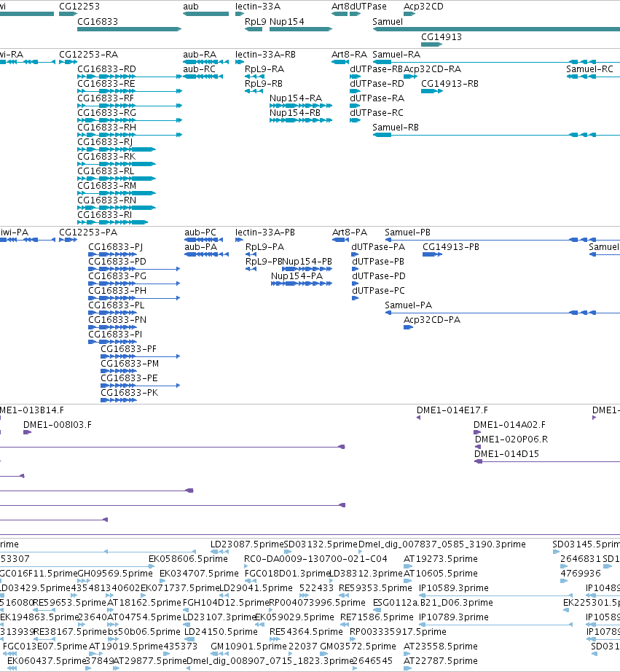Click the CG14913 gene label
The width and height of the screenshot is (620, 672).
tap(442, 37)
